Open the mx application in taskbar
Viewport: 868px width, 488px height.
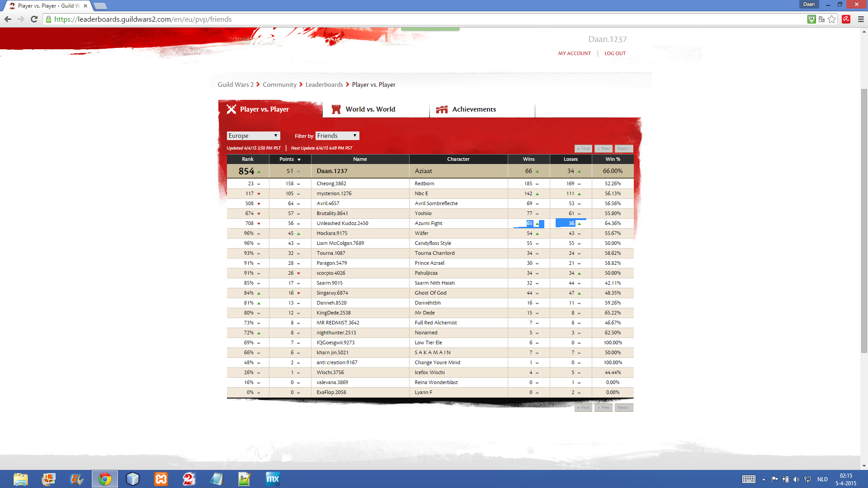273,479
